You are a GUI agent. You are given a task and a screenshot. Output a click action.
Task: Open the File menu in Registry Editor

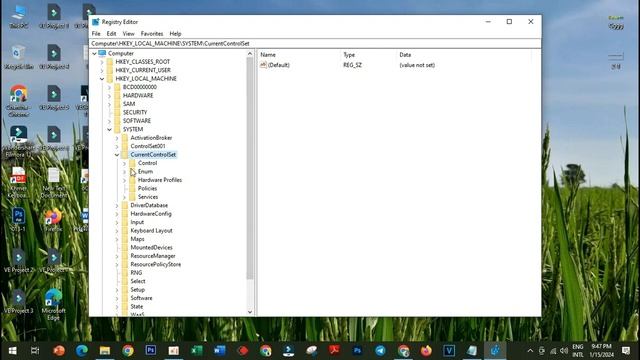[x=96, y=33]
